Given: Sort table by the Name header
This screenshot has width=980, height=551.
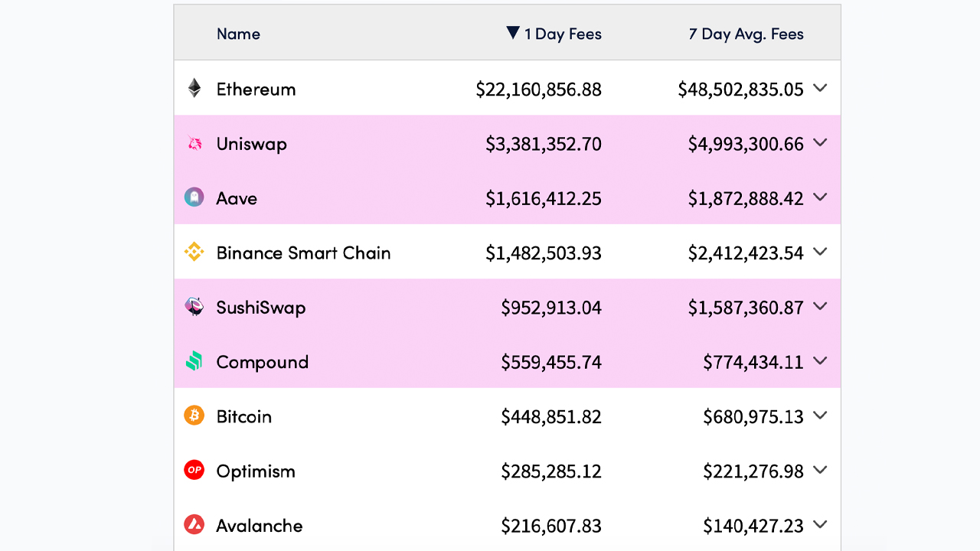Looking at the screenshot, I should pyautogui.click(x=238, y=34).
